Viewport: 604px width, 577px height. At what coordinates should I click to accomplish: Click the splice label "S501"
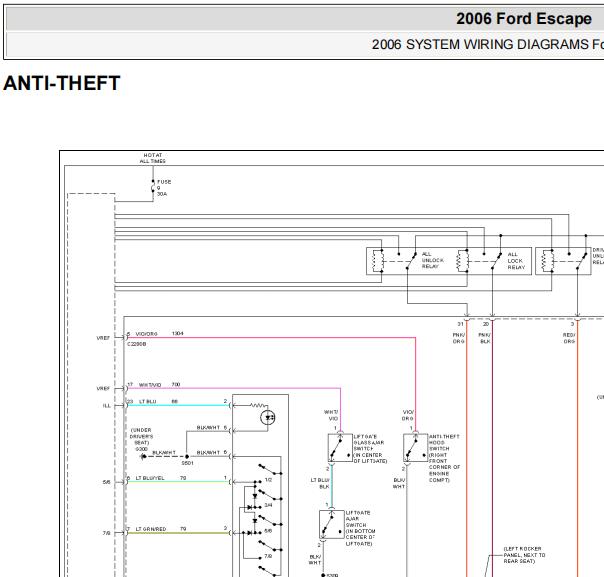pos(187,463)
